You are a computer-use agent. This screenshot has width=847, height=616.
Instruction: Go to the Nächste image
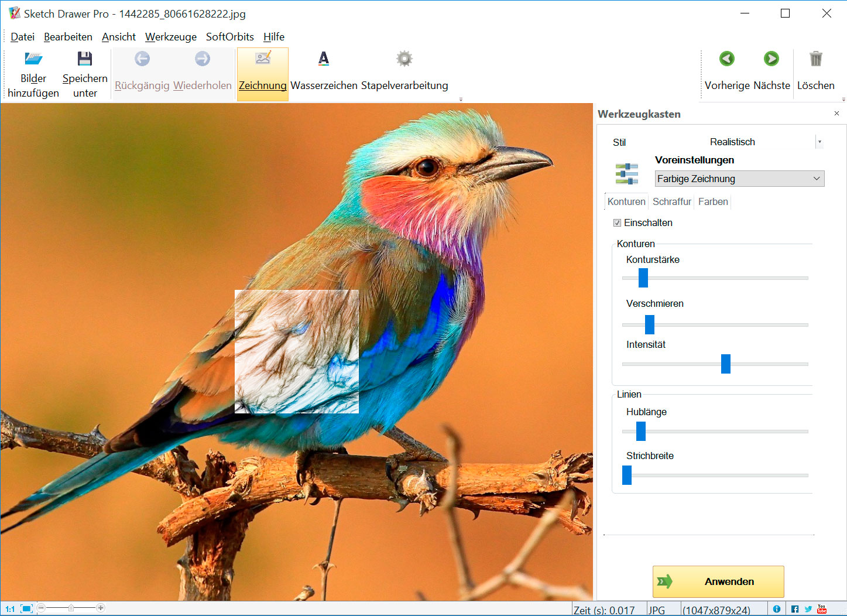pos(771,59)
